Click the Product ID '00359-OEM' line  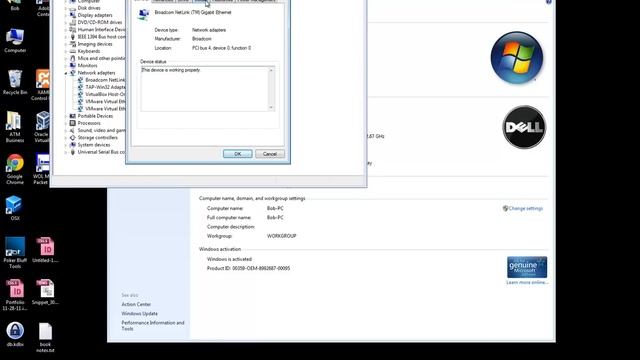point(248,268)
